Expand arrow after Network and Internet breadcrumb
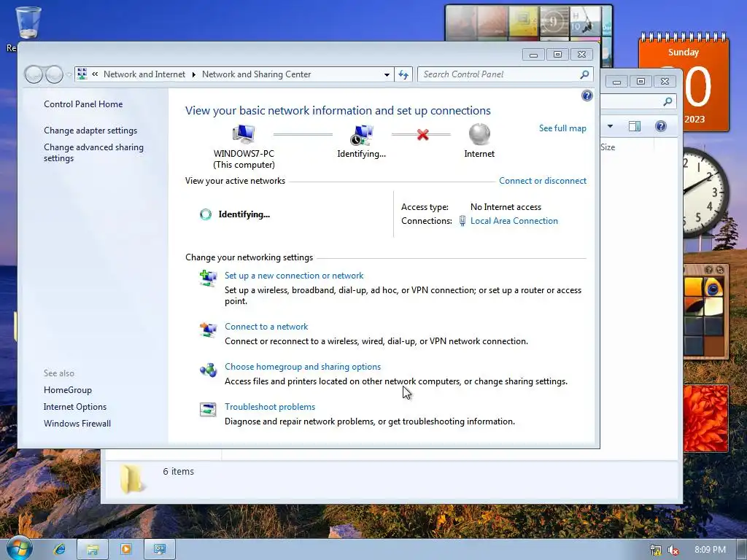 193,75
